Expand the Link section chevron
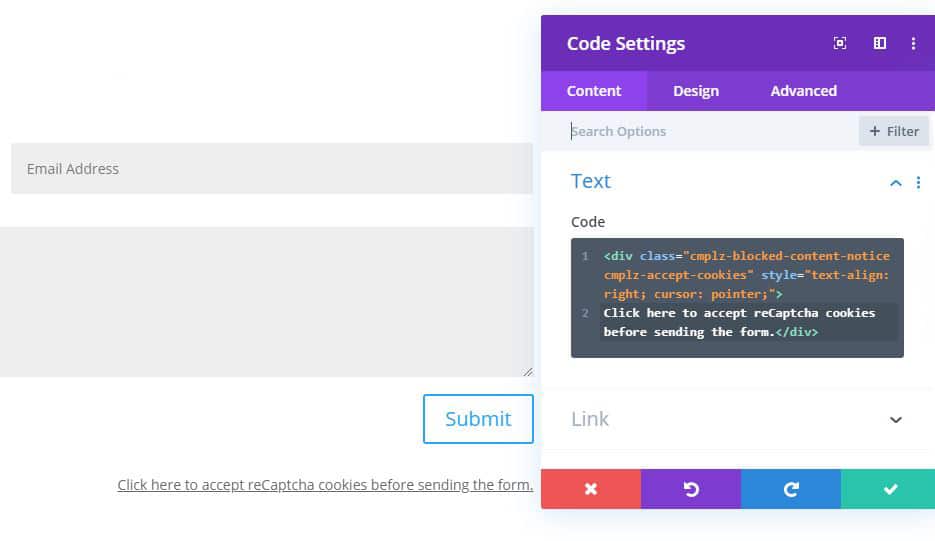The image size is (935, 541). pos(896,420)
